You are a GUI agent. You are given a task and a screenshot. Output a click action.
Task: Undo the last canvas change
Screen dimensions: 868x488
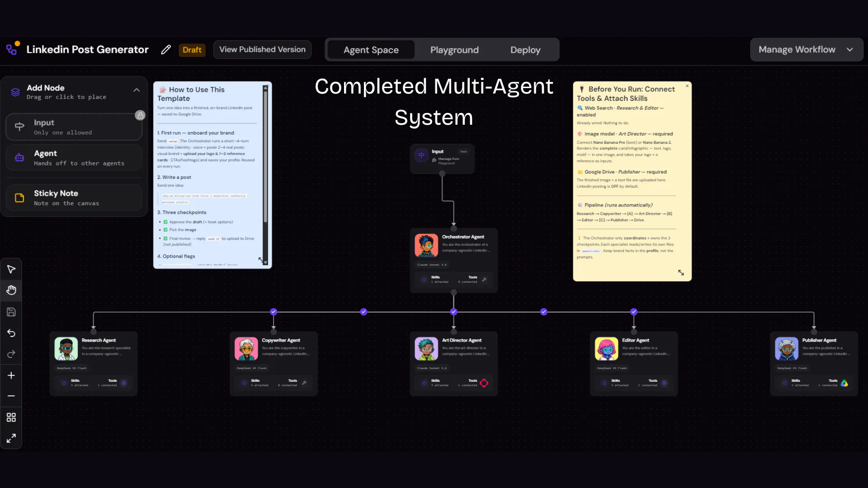click(11, 333)
